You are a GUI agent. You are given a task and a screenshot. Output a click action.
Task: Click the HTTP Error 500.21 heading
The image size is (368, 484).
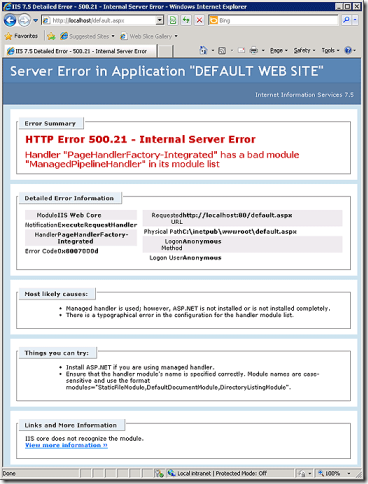click(x=140, y=139)
